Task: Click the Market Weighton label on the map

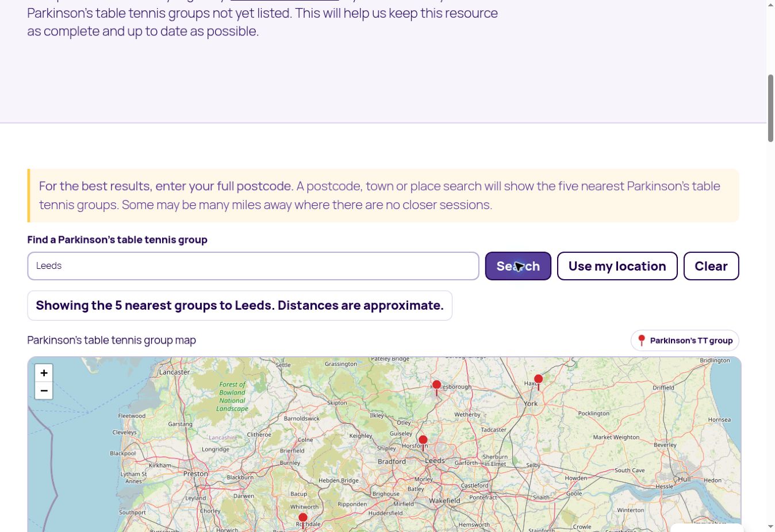Action: tap(616, 437)
